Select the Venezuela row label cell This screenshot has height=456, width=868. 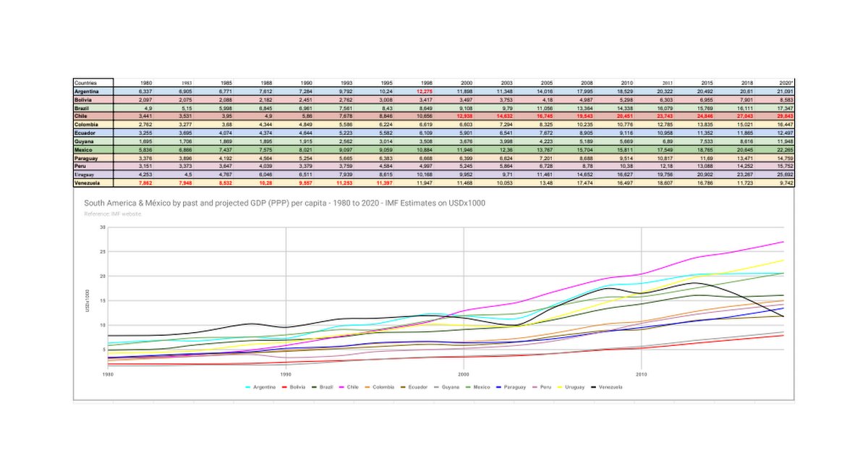click(93, 184)
